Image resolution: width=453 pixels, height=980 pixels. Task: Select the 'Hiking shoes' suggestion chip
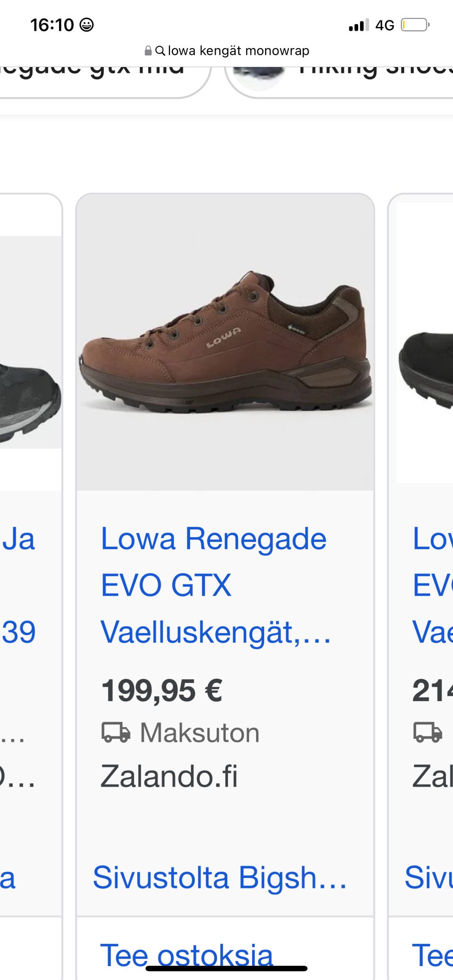(x=339, y=80)
